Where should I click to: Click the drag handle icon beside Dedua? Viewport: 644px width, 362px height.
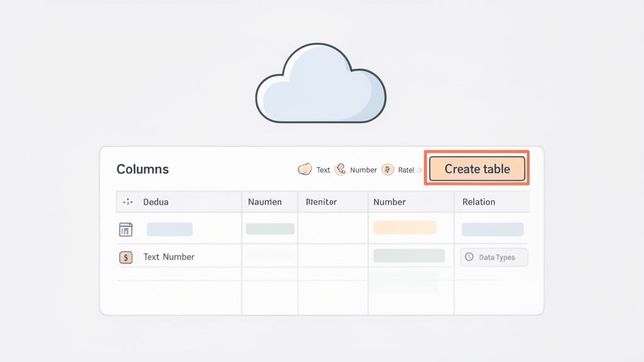[x=128, y=202]
